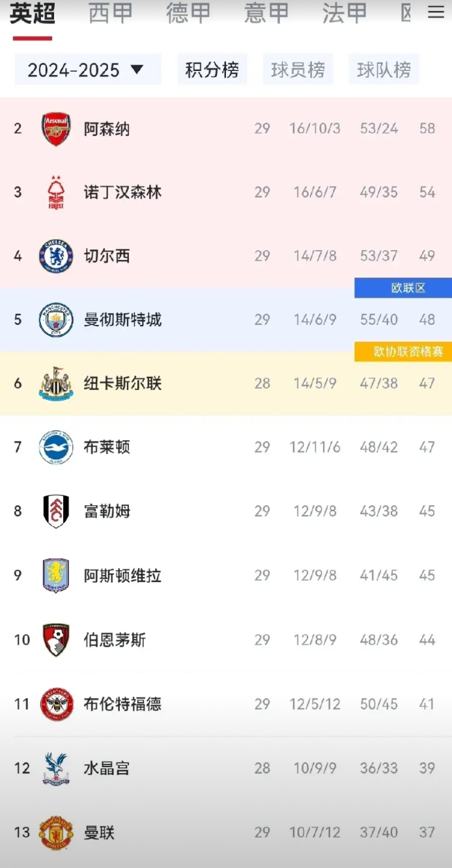Select the 球队榜 button
452x868 pixels.
click(384, 70)
